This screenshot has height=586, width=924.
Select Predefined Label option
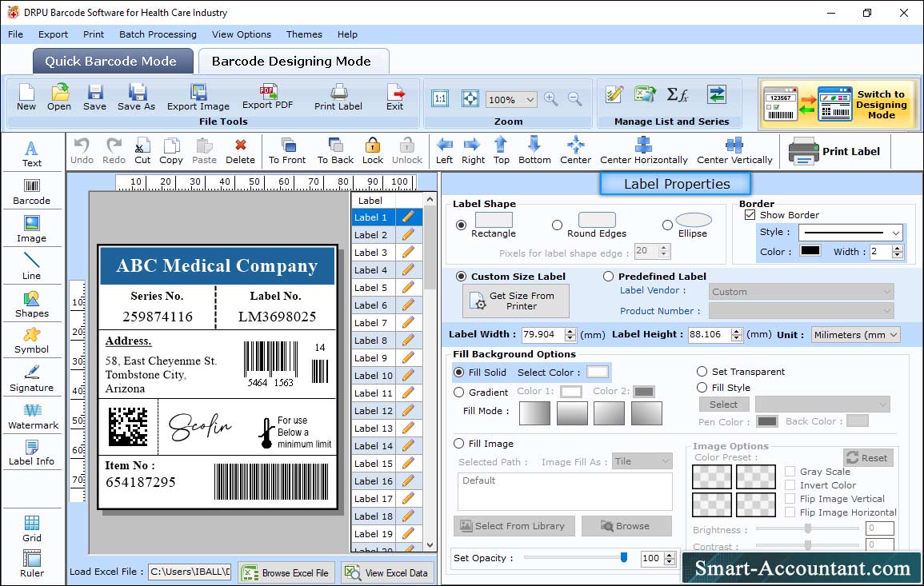(x=608, y=277)
